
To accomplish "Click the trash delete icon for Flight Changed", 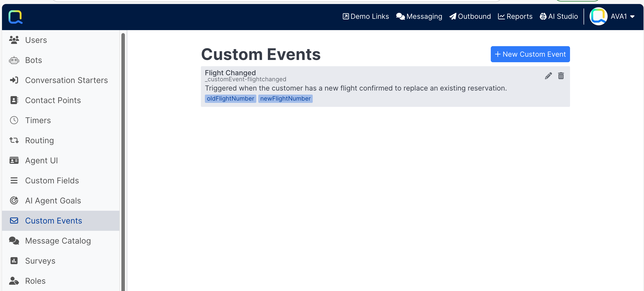I will 561,76.
